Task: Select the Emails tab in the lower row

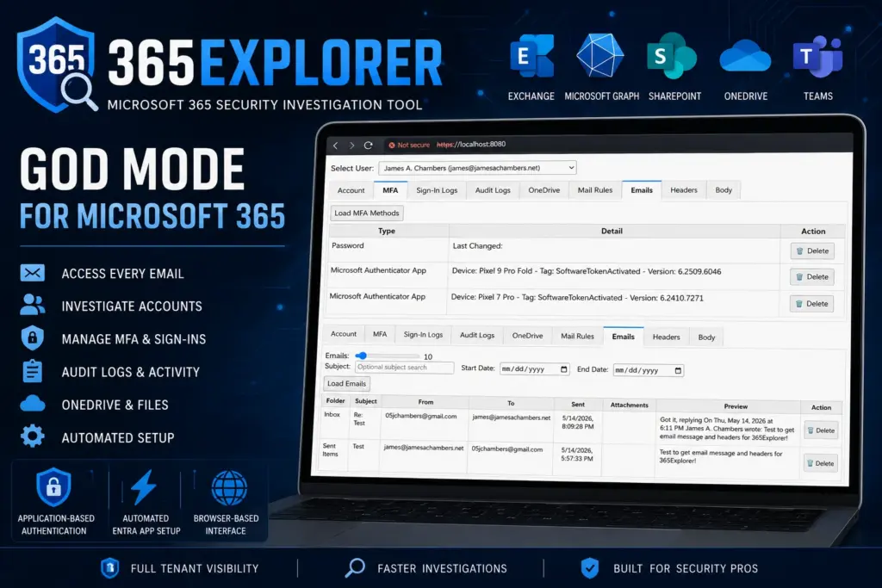Action: 624,336
